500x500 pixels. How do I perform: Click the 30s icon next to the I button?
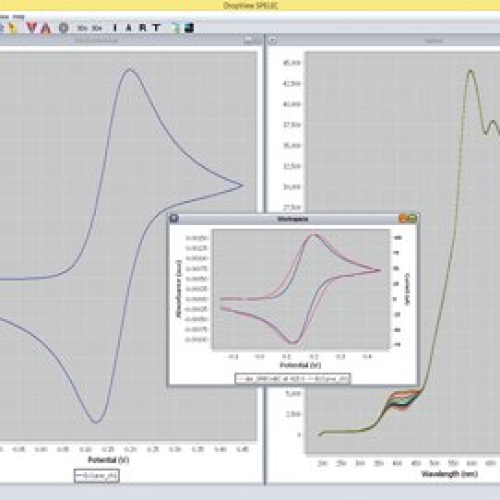97,28
